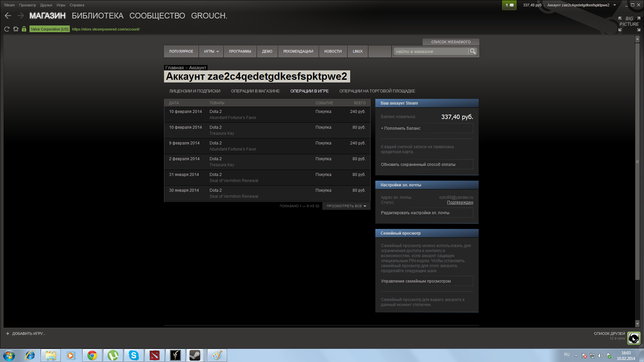Open friends list avatar icon
The width and height of the screenshot is (644, 362).
pos(634,338)
